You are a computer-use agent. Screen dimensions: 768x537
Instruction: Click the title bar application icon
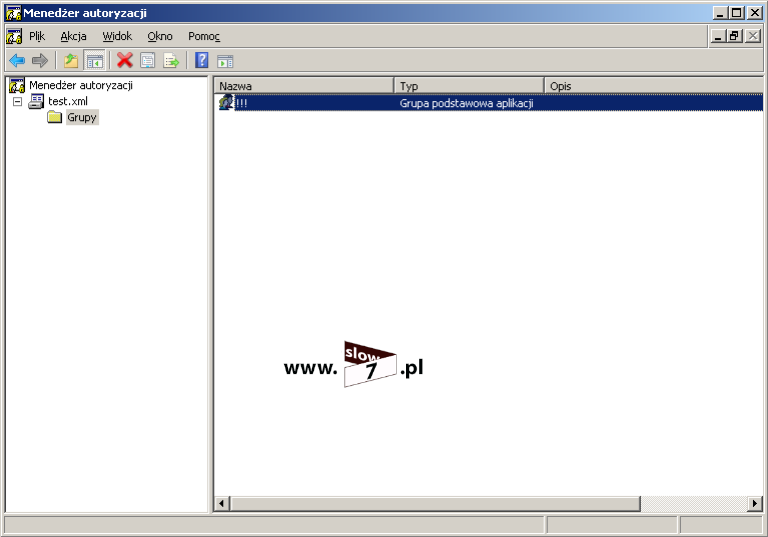point(13,13)
